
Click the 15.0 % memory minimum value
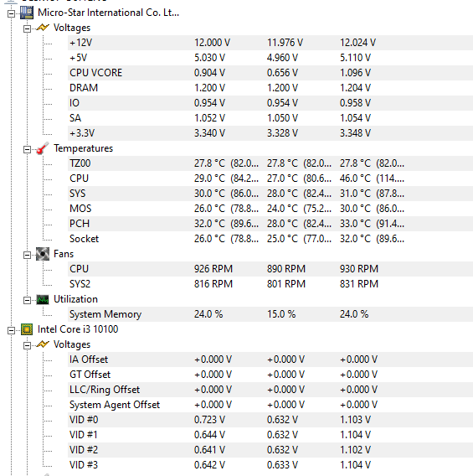(x=281, y=314)
